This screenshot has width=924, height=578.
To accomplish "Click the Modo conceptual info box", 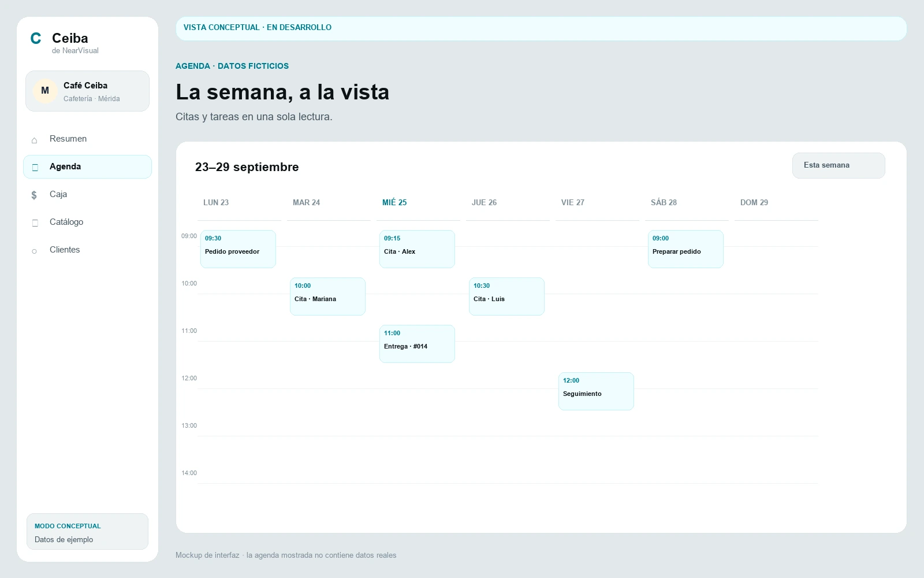I will [x=87, y=532].
